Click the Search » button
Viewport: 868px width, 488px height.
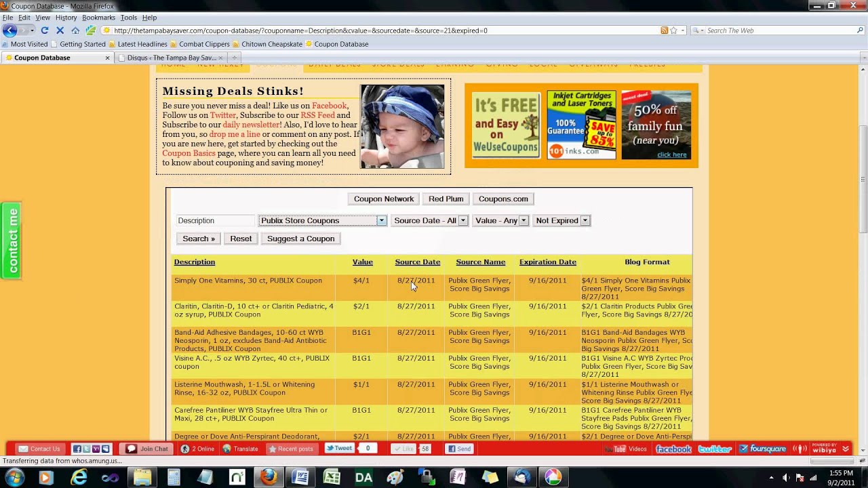point(199,239)
